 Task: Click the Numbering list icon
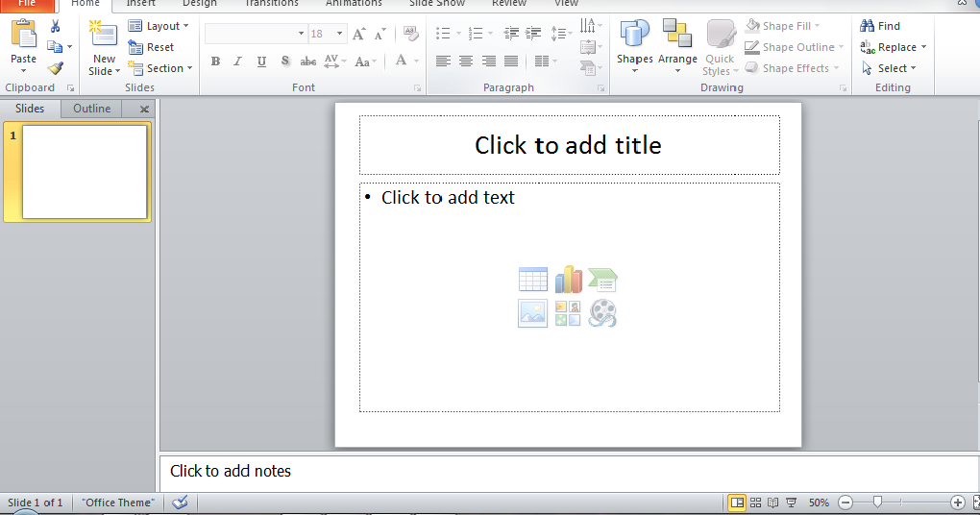[476, 33]
